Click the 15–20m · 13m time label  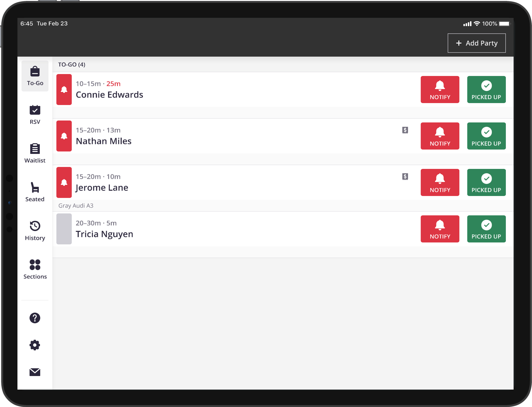pyautogui.click(x=98, y=130)
